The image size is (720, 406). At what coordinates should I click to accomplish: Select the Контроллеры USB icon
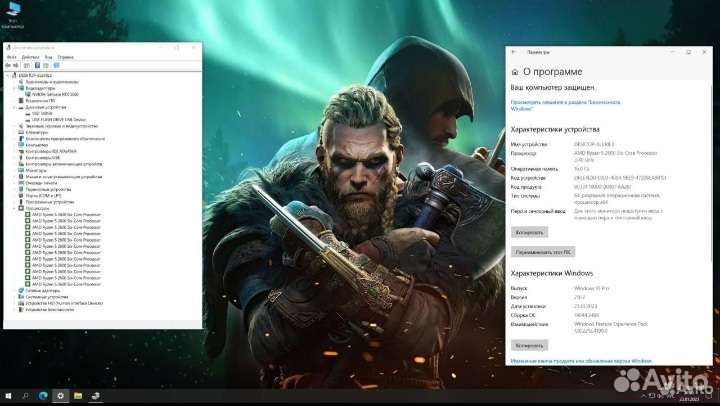tap(21, 158)
